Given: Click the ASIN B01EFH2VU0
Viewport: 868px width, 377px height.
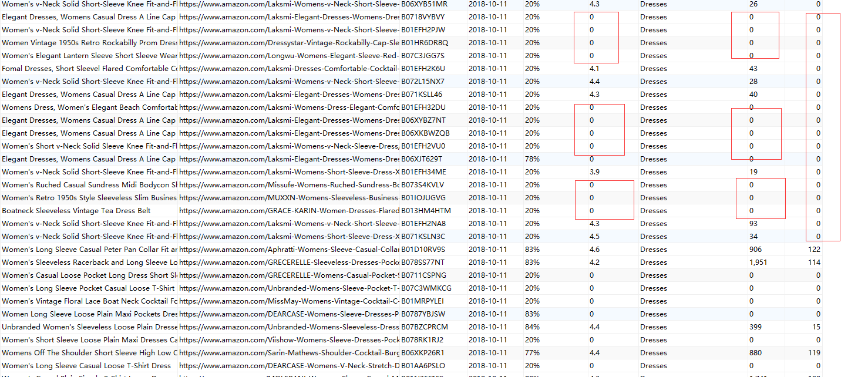Looking at the screenshot, I should pyautogui.click(x=423, y=146).
